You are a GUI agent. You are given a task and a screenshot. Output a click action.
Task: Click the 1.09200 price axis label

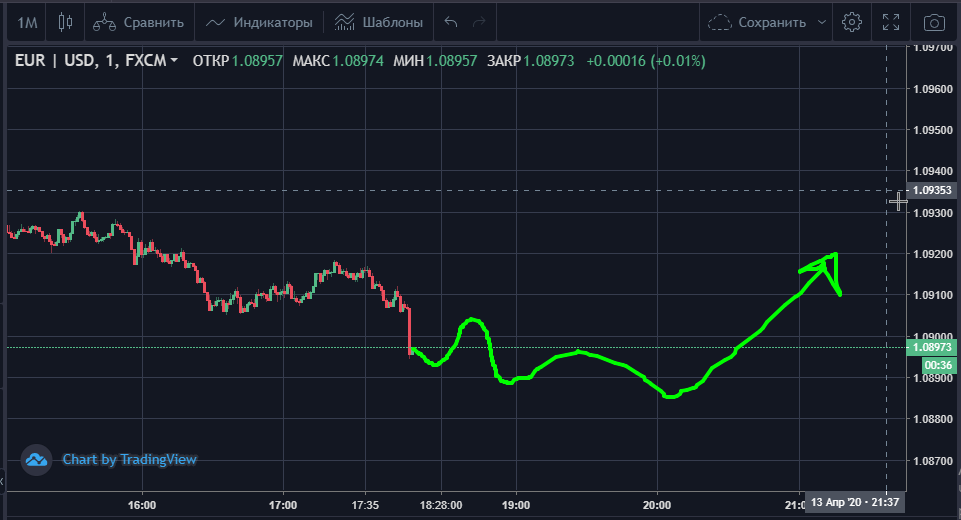point(933,254)
